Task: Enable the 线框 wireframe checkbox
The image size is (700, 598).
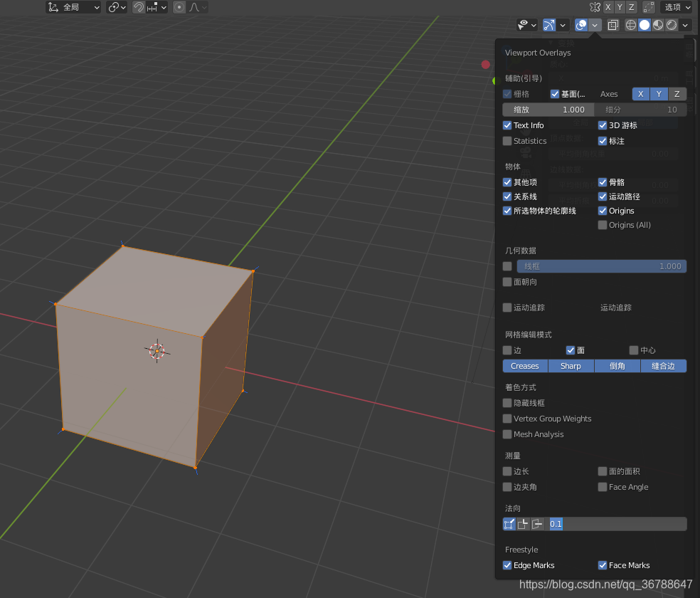Action: [x=507, y=266]
